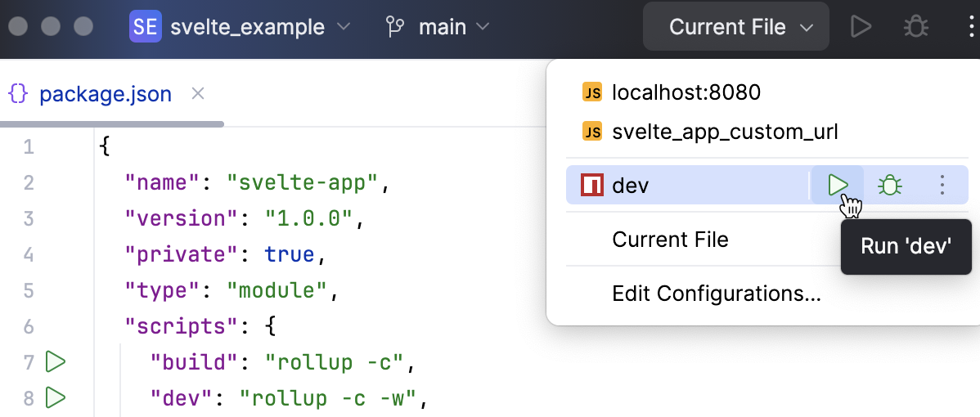The width and height of the screenshot is (980, 417).
Task: Open more options for 'dev' configuration
Action: click(x=942, y=186)
